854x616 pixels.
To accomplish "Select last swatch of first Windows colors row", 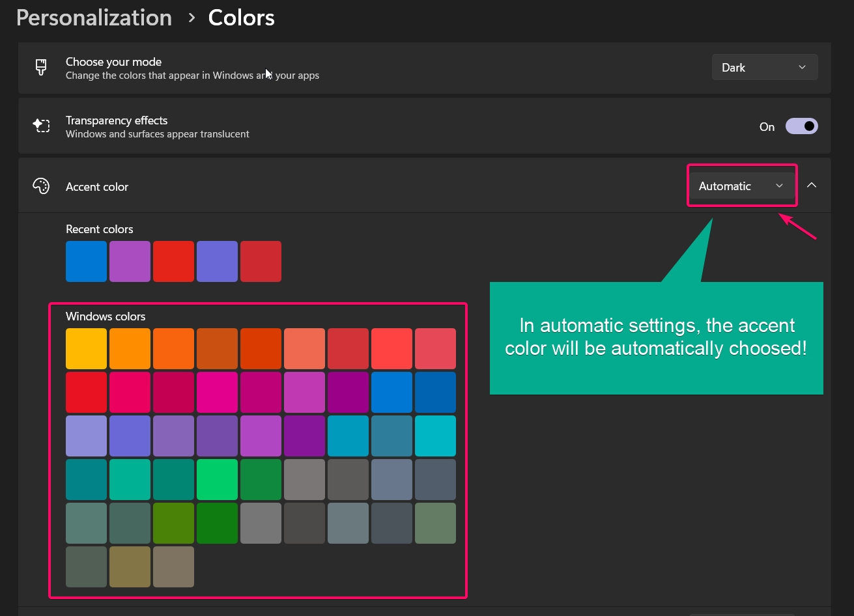I will tap(435, 349).
